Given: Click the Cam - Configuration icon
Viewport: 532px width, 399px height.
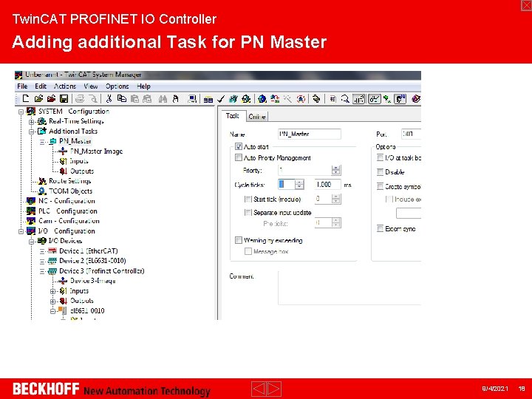Looking at the screenshot, I should [x=31, y=221].
